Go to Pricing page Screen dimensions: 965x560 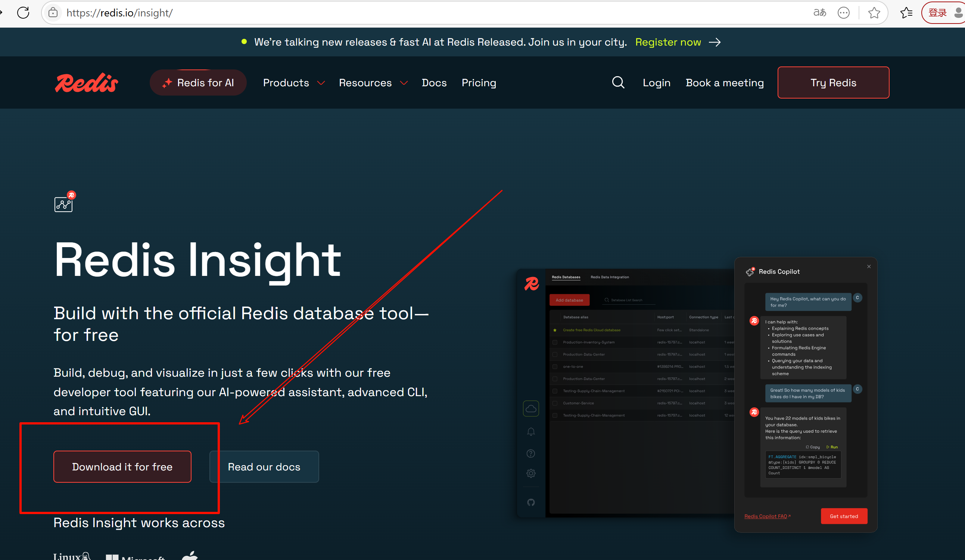pyautogui.click(x=479, y=83)
